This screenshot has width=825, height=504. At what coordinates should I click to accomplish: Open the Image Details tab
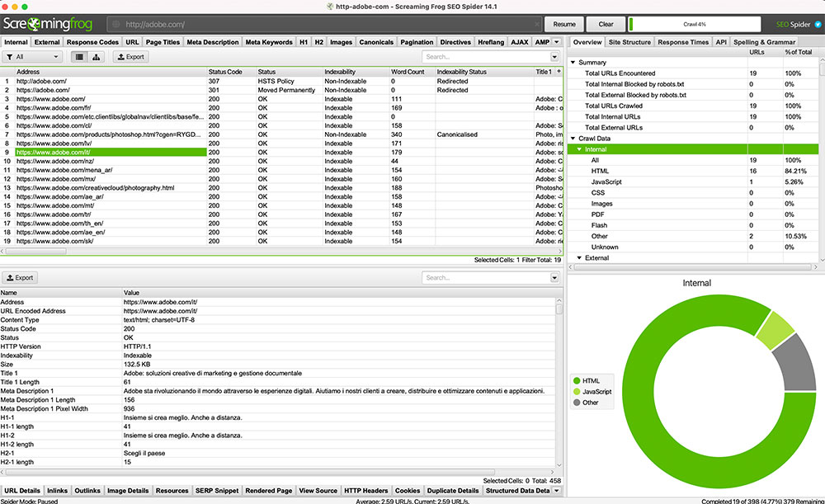pyautogui.click(x=128, y=490)
